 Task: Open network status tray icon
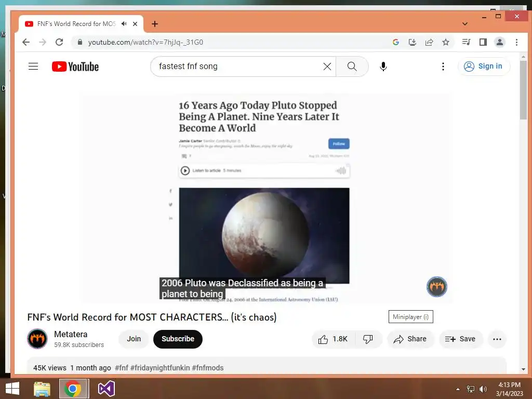(x=471, y=389)
